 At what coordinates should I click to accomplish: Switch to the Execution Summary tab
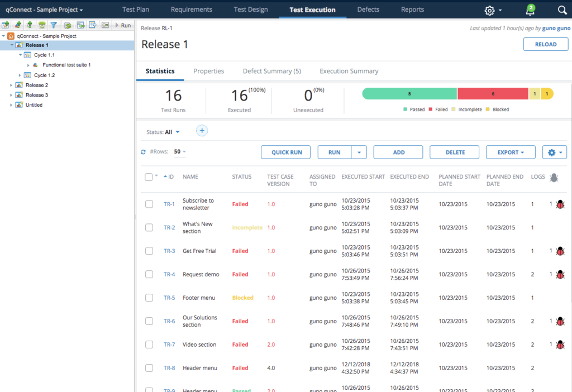(349, 71)
